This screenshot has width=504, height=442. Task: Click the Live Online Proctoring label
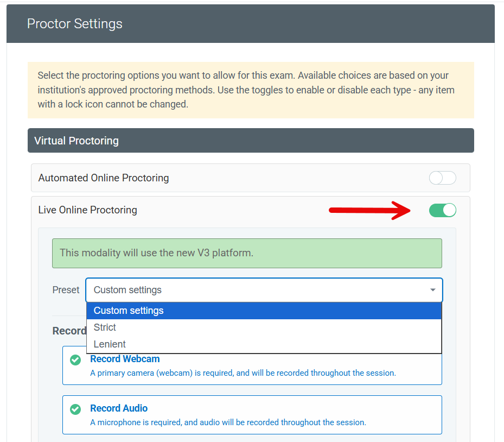(88, 210)
